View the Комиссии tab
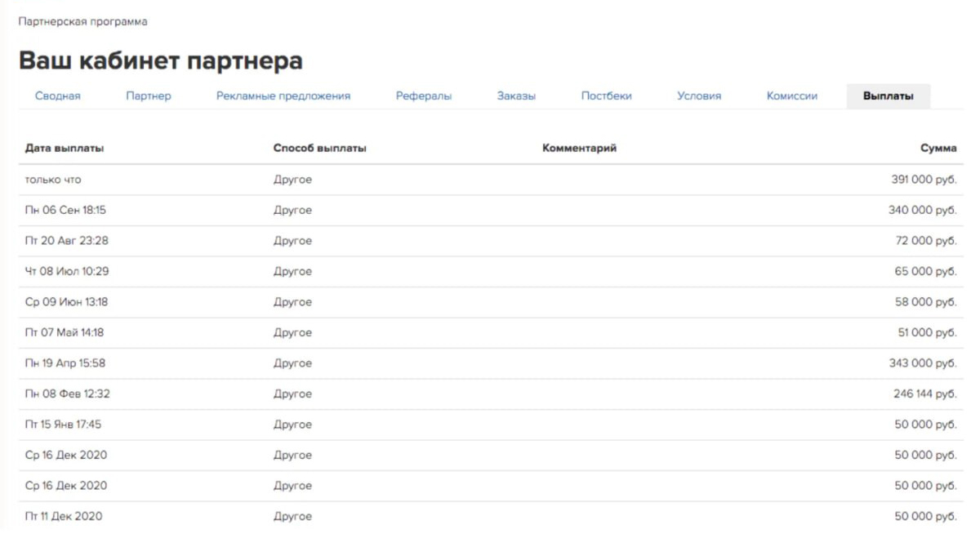The width and height of the screenshot is (980, 534). tap(792, 96)
